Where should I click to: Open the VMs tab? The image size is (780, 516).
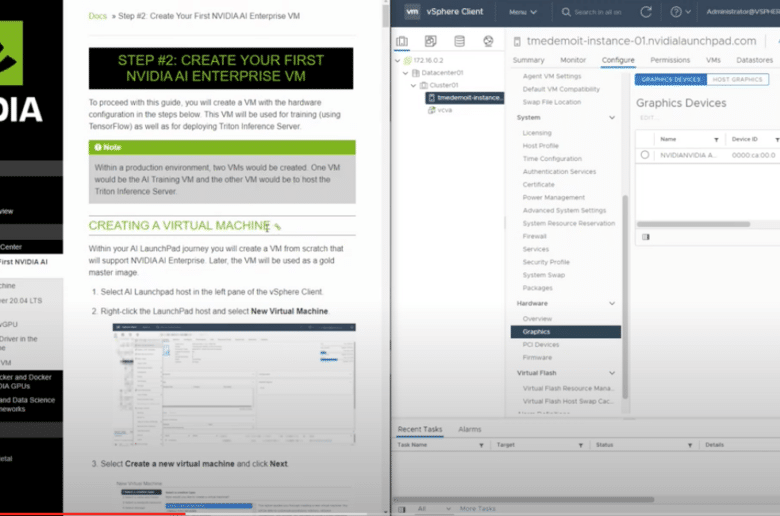[713, 60]
